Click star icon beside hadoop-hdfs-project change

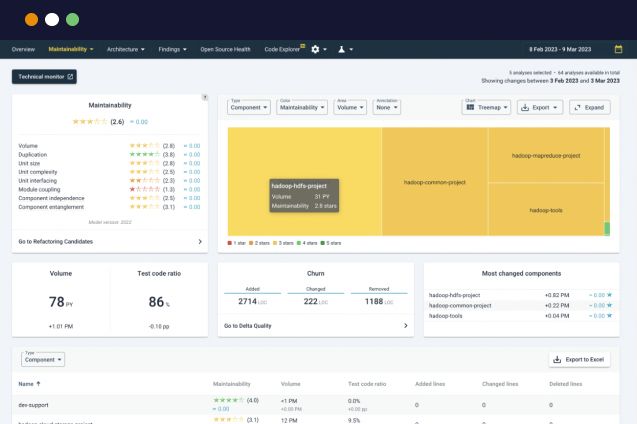pyautogui.click(x=609, y=295)
